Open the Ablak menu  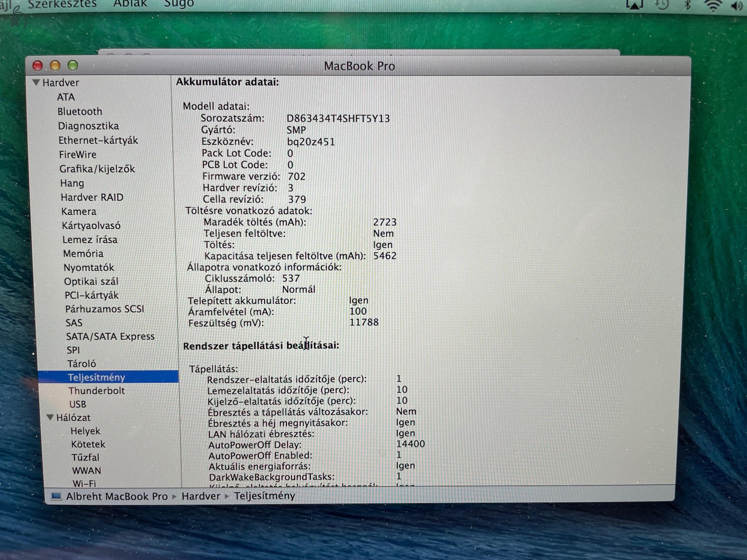130,4
